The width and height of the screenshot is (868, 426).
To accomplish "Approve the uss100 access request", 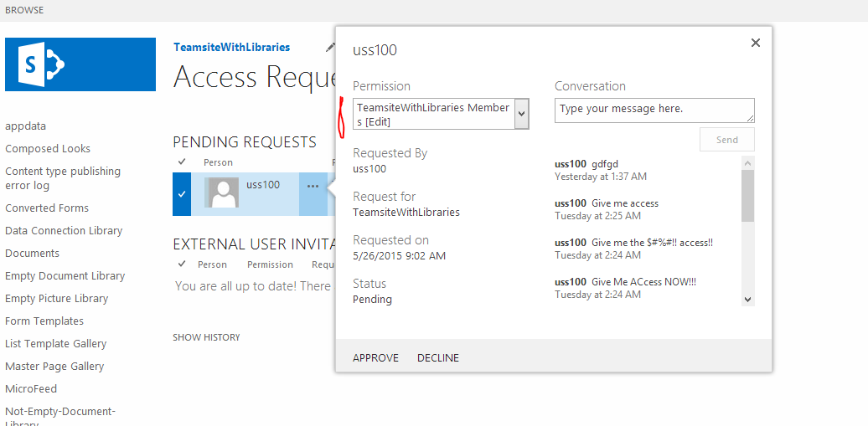I will coord(376,358).
